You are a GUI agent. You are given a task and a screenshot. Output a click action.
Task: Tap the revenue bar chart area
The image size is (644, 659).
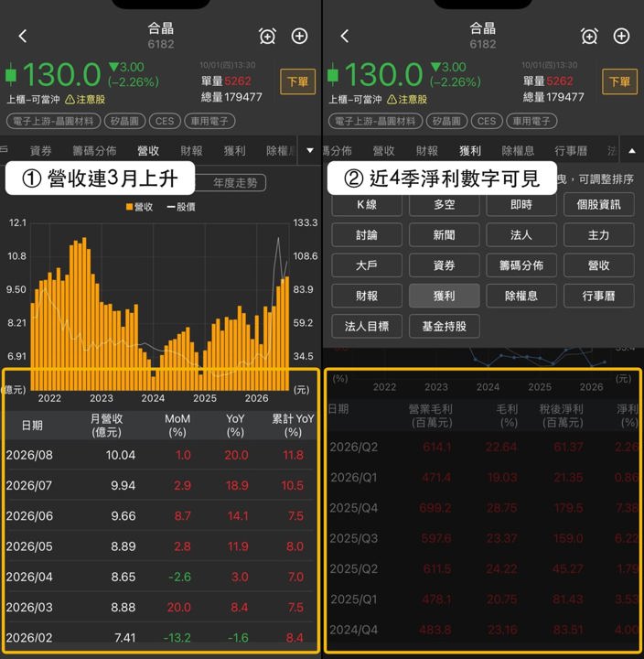160,307
